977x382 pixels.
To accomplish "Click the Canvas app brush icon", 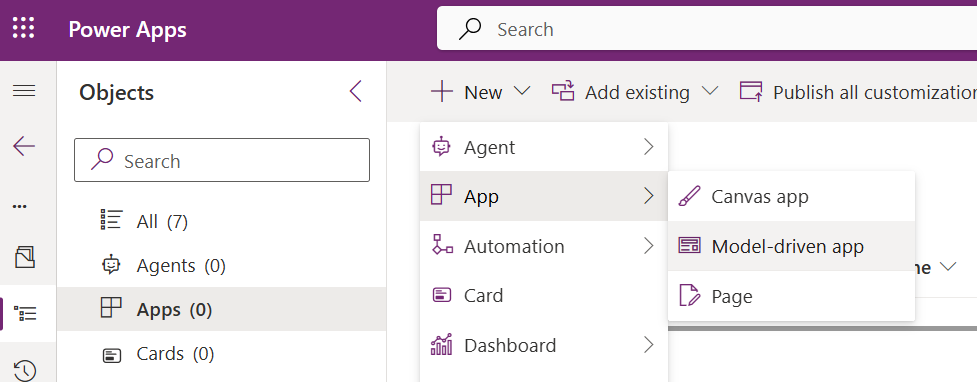I will click(689, 196).
